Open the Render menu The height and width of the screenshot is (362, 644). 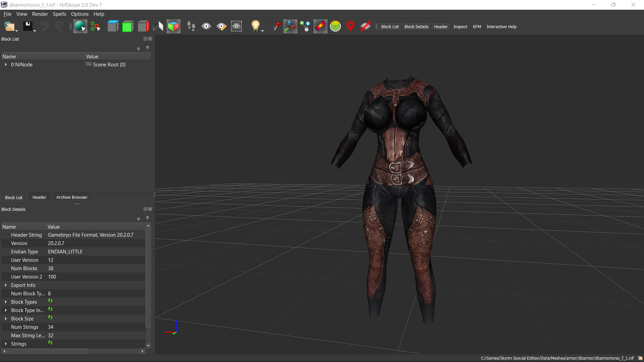pyautogui.click(x=40, y=14)
